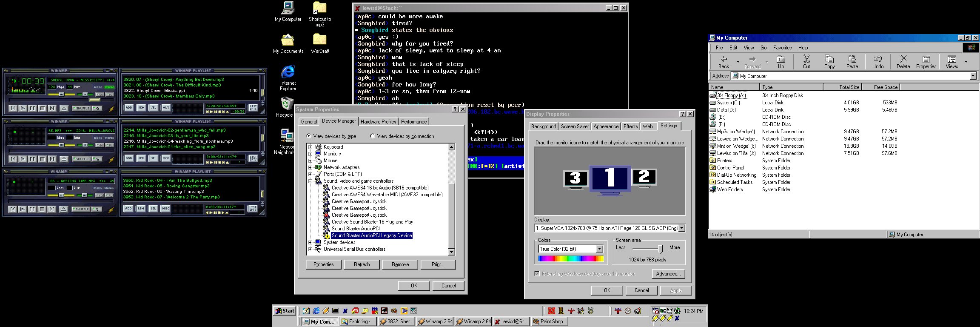980x327 pixels.
Task: Open the Address bar dropdown in My Computer
Action: click(x=973, y=76)
